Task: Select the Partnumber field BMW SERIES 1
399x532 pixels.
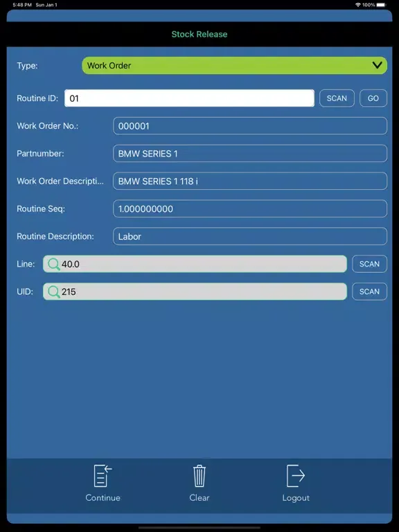Action: coord(250,153)
